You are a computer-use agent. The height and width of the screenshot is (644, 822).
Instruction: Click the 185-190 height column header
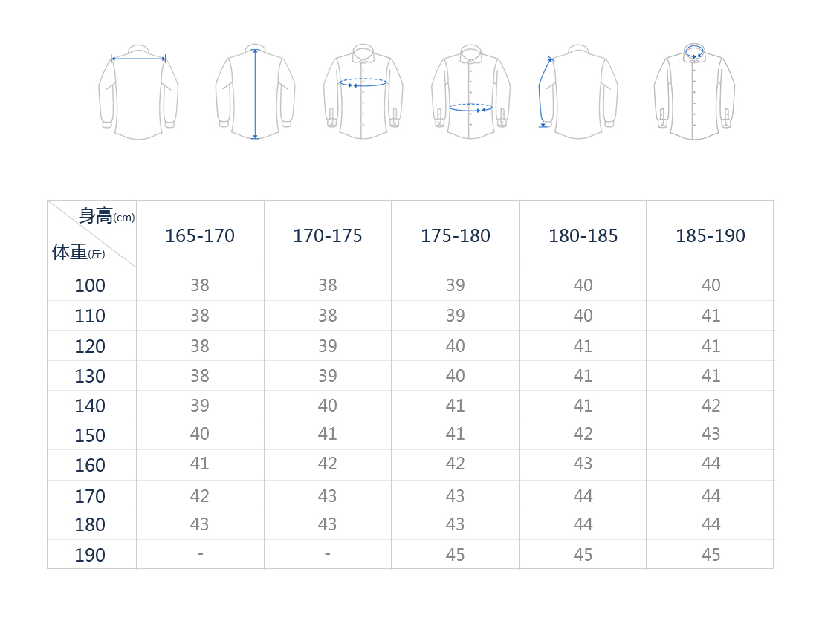(711, 235)
